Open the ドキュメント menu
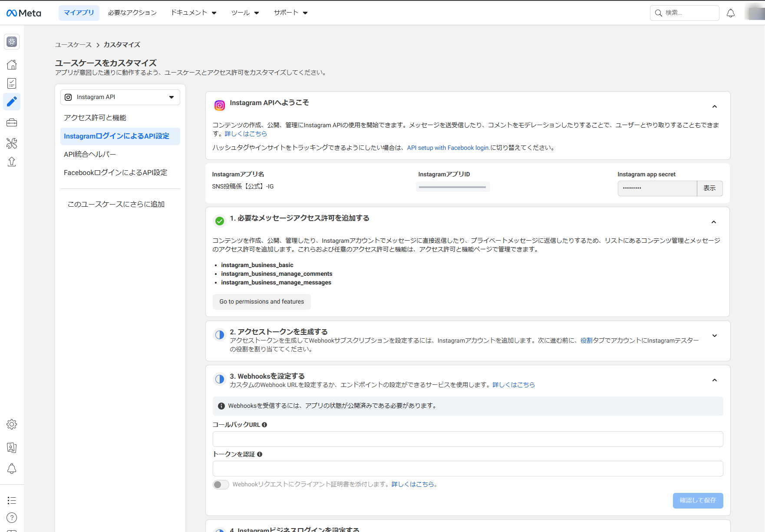765x532 pixels. 194,13
